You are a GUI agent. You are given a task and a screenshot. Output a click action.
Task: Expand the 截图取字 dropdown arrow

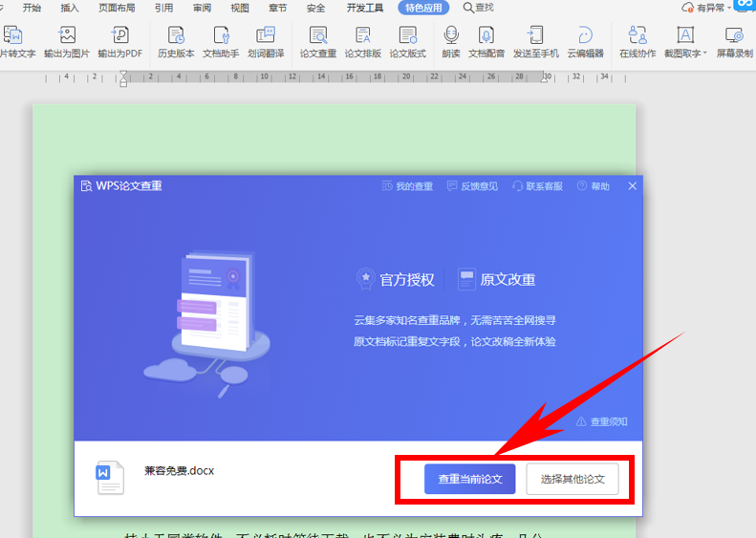[705, 53]
